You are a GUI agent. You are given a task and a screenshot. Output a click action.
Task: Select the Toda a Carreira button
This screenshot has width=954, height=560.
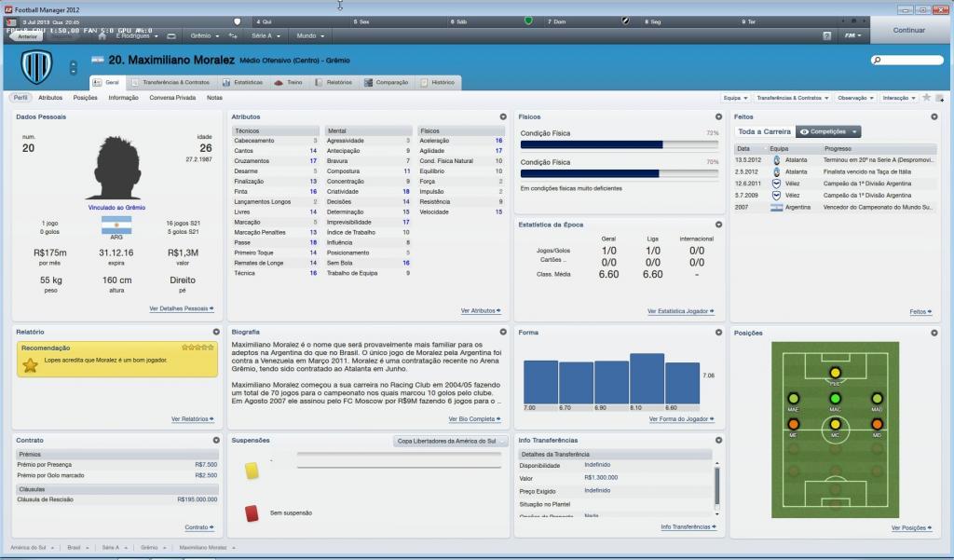tap(764, 131)
